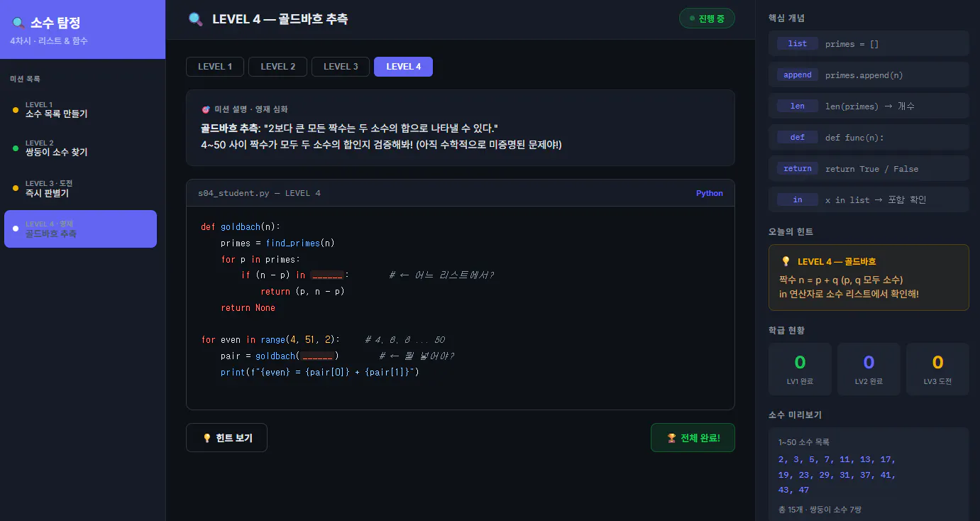The height and width of the screenshot is (521, 980).
Task: Click the 'return None' code line
Action: 248,308
